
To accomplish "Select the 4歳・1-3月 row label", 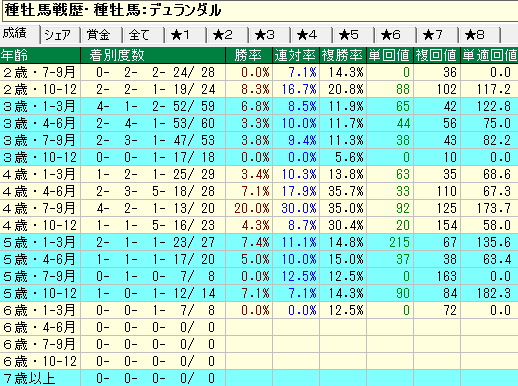I will [40, 174].
